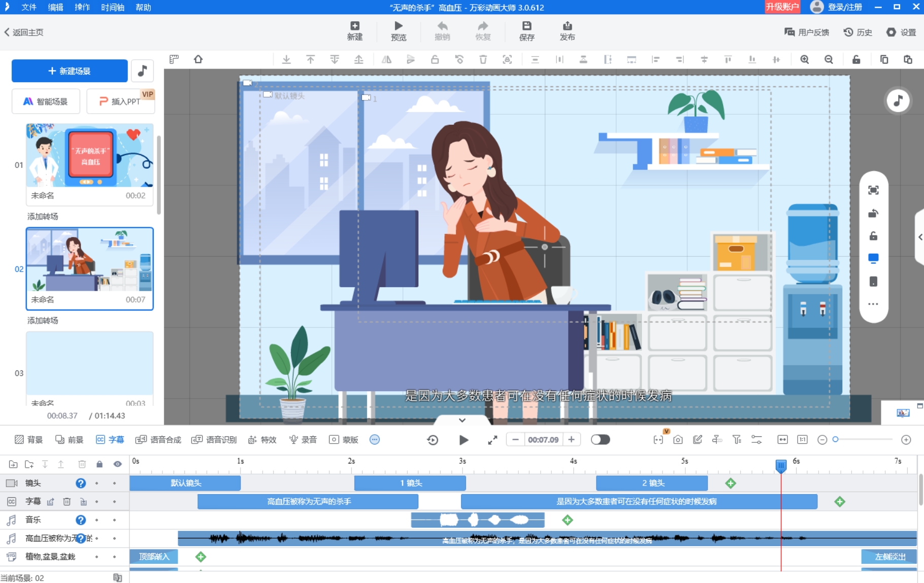Click the 00:07.09 duration field
The image size is (924, 583).
coord(543,440)
